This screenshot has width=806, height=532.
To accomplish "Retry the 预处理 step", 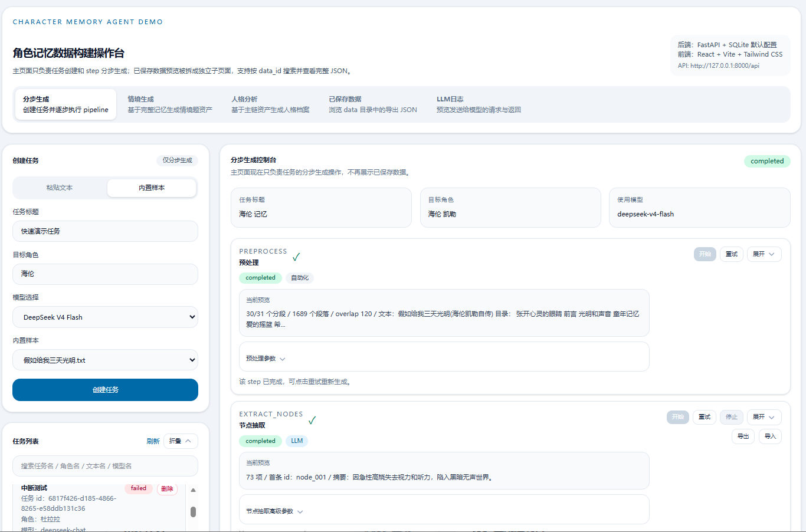I will [x=732, y=254].
